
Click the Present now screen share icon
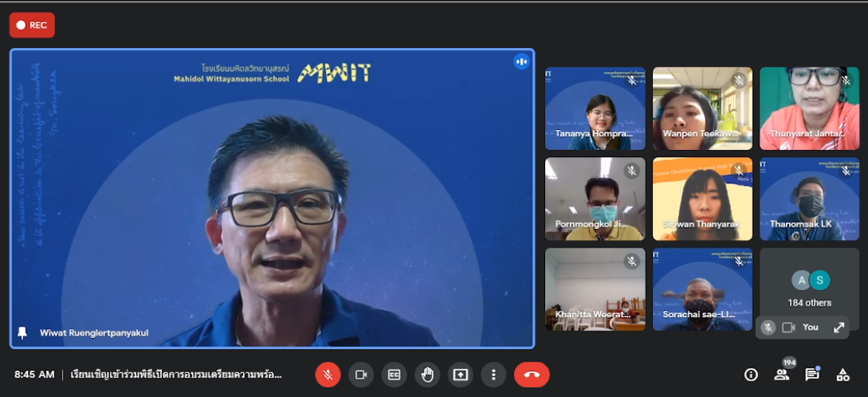461,375
